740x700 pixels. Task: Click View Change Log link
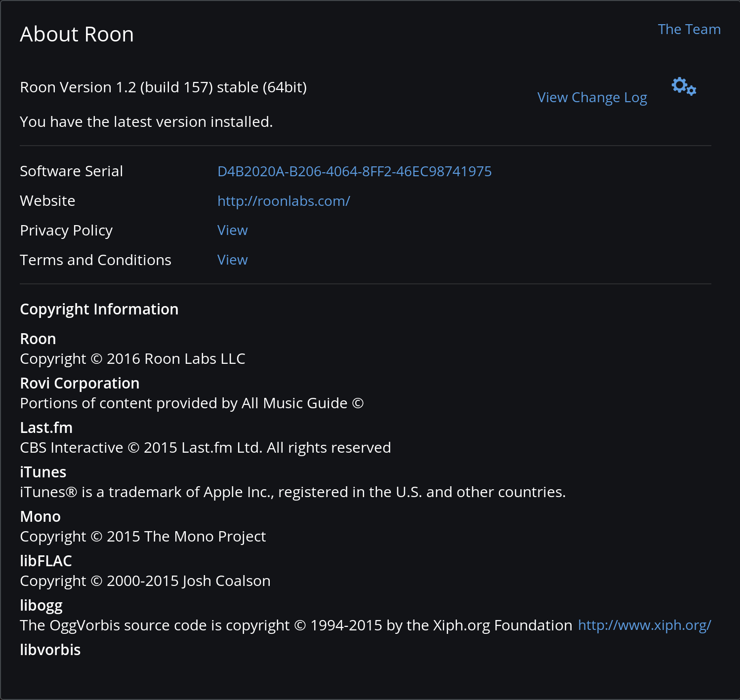point(592,98)
